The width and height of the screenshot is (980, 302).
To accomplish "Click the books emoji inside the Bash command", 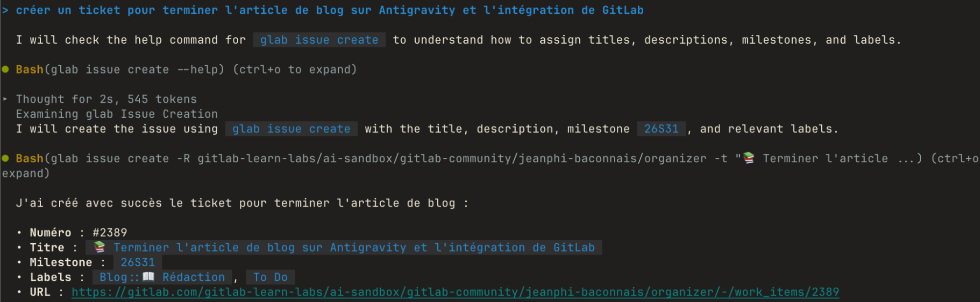I will coord(749,158).
